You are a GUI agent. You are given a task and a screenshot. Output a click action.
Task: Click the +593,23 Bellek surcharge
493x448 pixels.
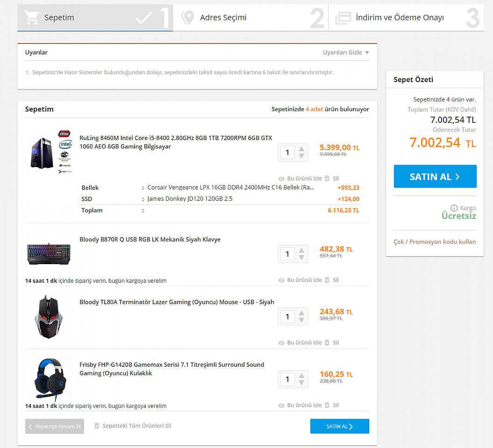click(348, 188)
